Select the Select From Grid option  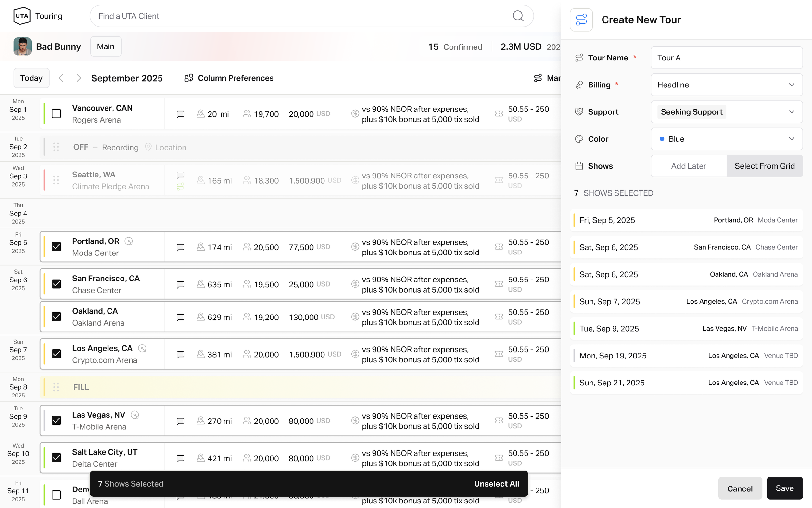(764, 166)
